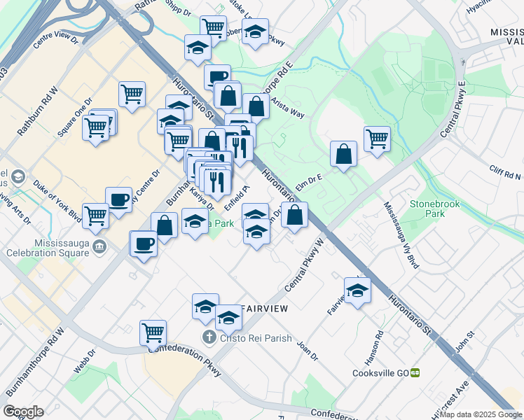
Task: Click the graduation cap marker left of FAIRVIEW label
Action: click(x=205, y=306)
